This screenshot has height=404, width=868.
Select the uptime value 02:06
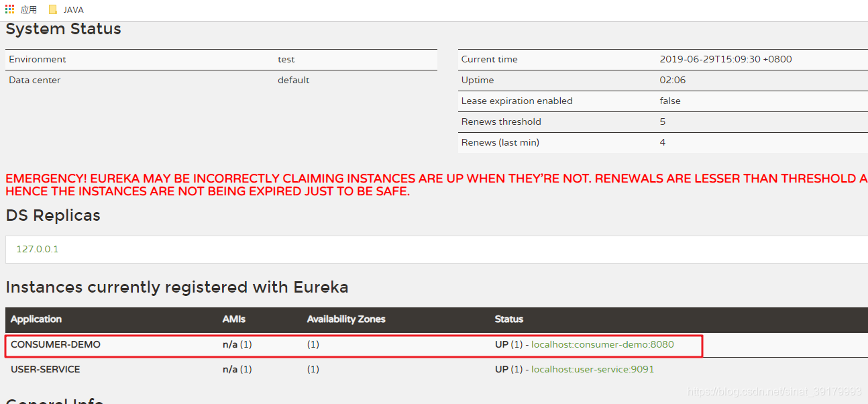click(x=673, y=80)
